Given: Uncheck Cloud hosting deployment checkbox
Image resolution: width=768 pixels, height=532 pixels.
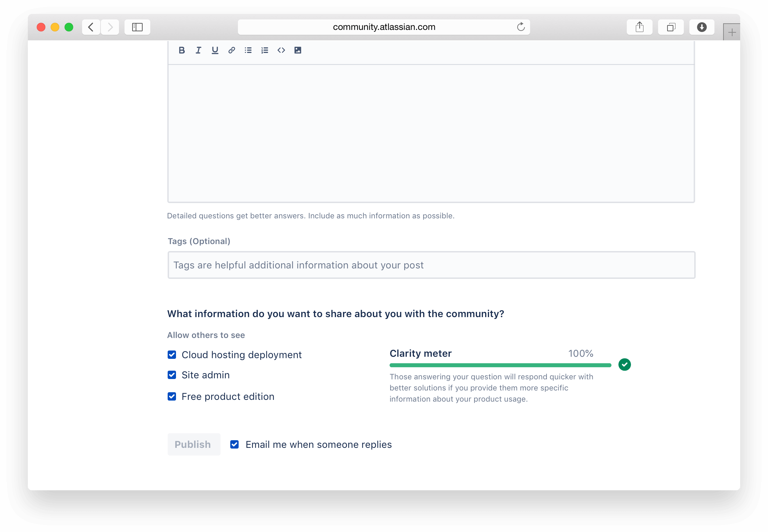Looking at the screenshot, I should (x=172, y=355).
